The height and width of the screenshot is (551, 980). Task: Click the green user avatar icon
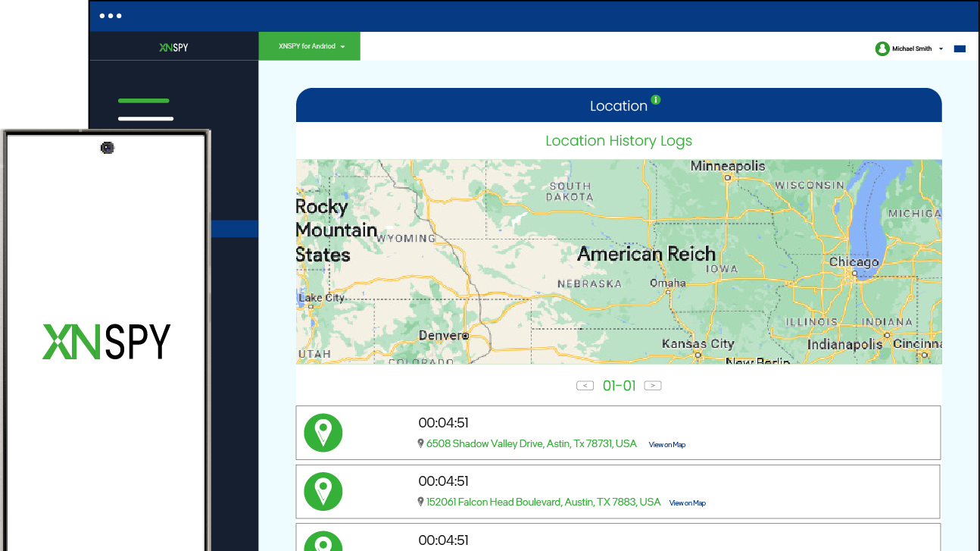coord(882,49)
